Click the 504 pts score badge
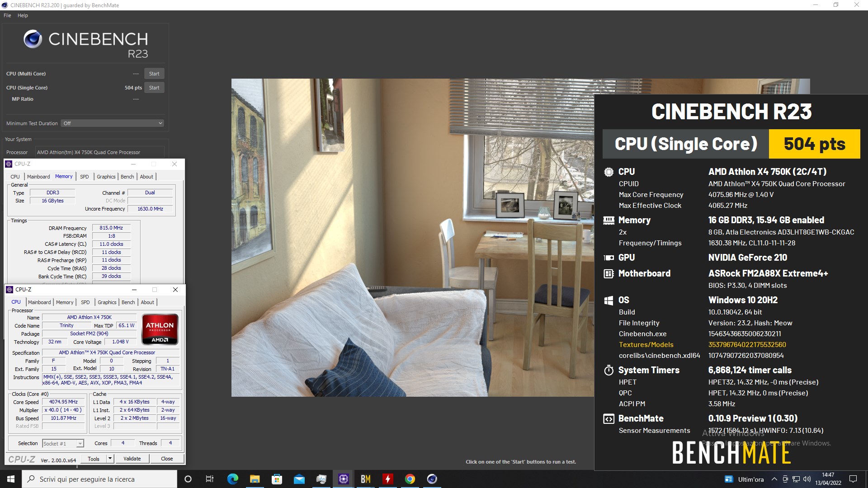The image size is (868, 488). (x=814, y=144)
